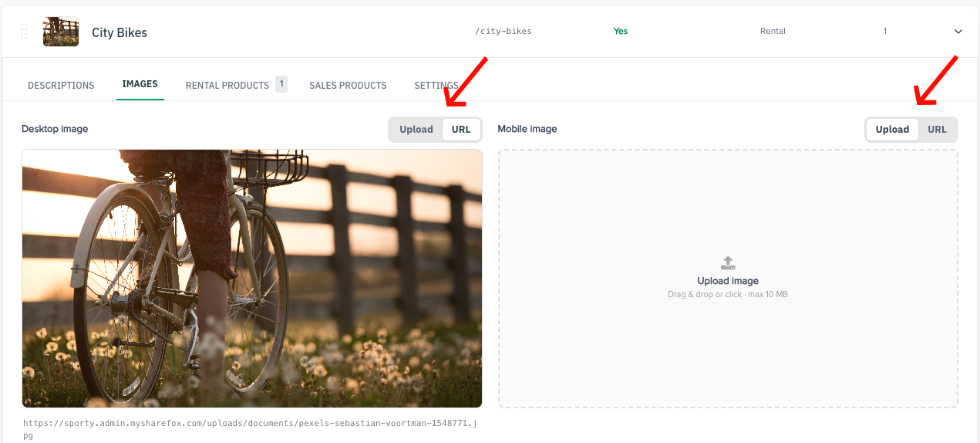This screenshot has width=980, height=443.
Task: Click the green Yes status value
Action: pyautogui.click(x=621, y=32)
